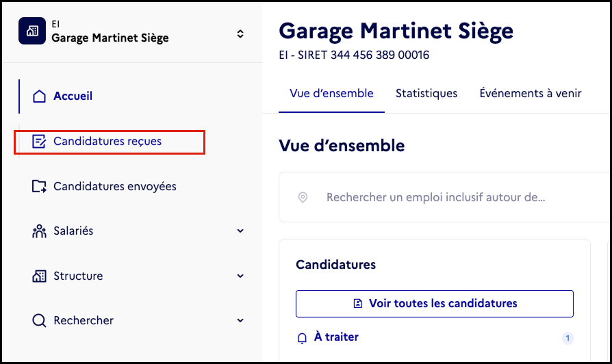Expand the Structure menu chevron

[x=240, y=276]
